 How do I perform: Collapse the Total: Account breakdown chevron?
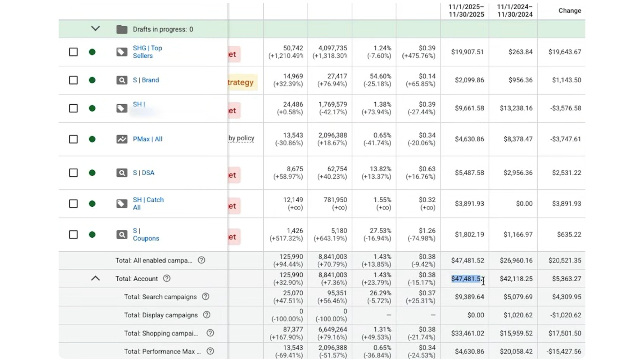95,278
